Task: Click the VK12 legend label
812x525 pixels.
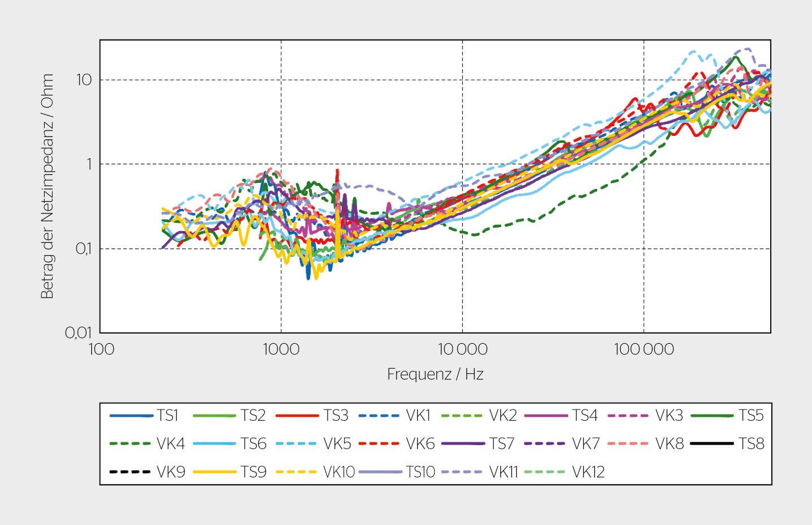Action: tap(588, 472)
